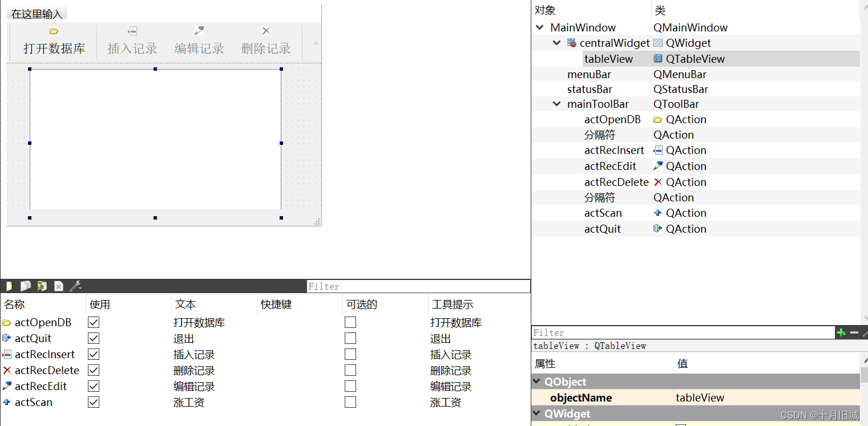This screenshot has height=426, width=868.
Task: Click 在这里输入 menu placeholder on form
Action: [37, 14]
